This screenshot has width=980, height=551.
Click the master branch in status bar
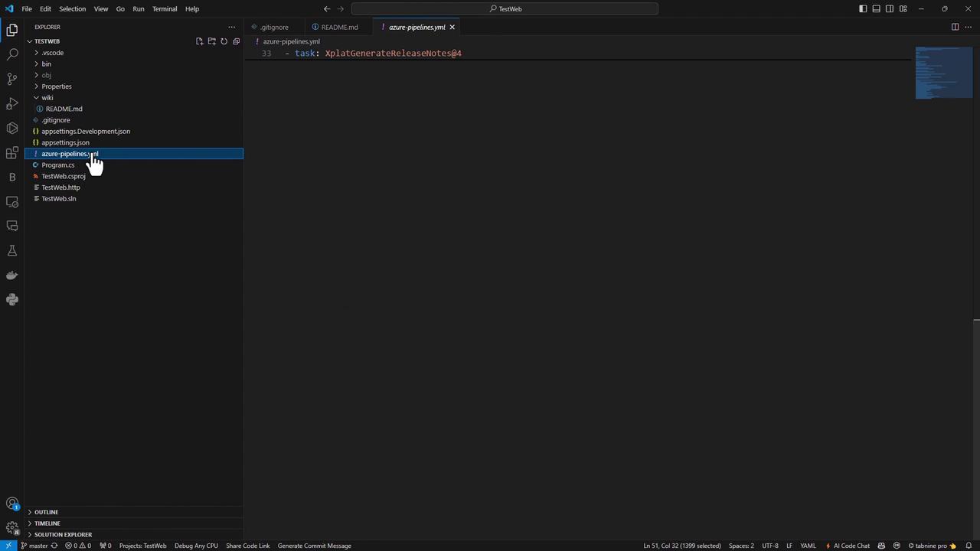click(x=34, y=546)
